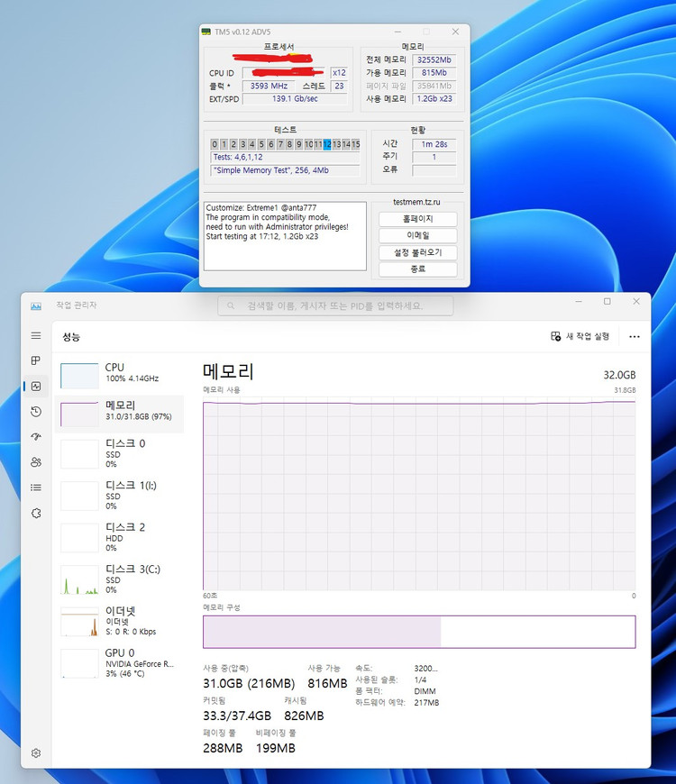Select GPU 0 NVIDIA GeForce entry
The height and width of the screenshot is (784, 676).
120,663
